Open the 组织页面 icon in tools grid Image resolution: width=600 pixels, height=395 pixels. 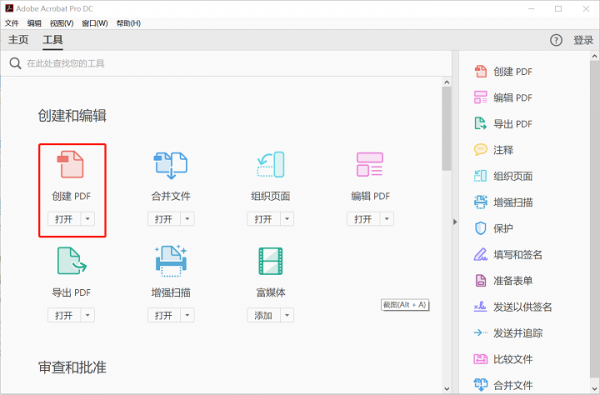coord(271,165)
